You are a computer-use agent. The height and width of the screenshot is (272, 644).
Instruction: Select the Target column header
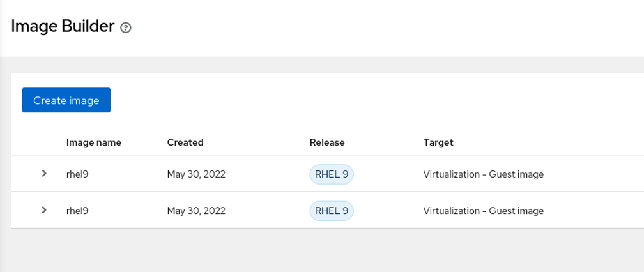click(x=438, y=142)
